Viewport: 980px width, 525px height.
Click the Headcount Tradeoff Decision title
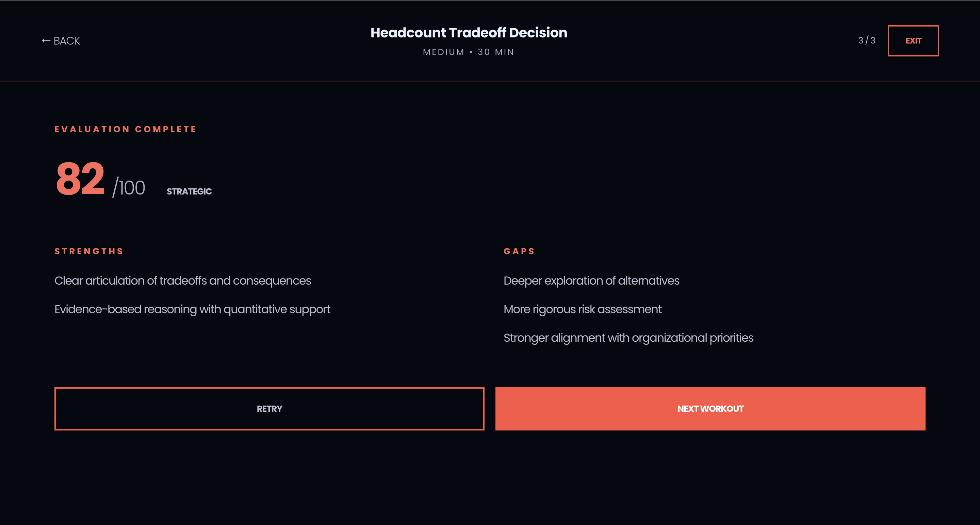pos(468,33)
